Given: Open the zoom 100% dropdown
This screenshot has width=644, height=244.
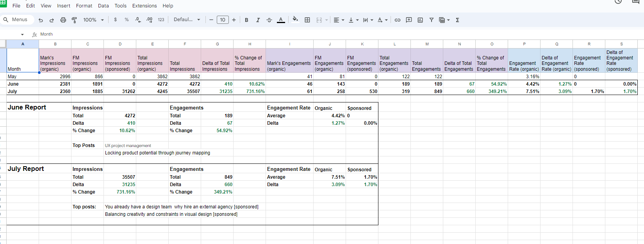Looking at the screenshot, I should 93,20.
